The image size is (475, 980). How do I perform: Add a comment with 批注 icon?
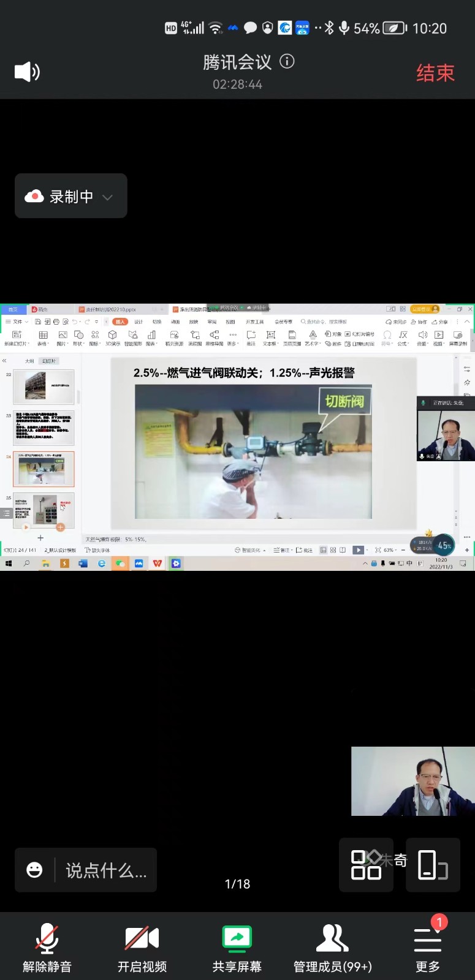pyautogui.click(x=251, y=338)
